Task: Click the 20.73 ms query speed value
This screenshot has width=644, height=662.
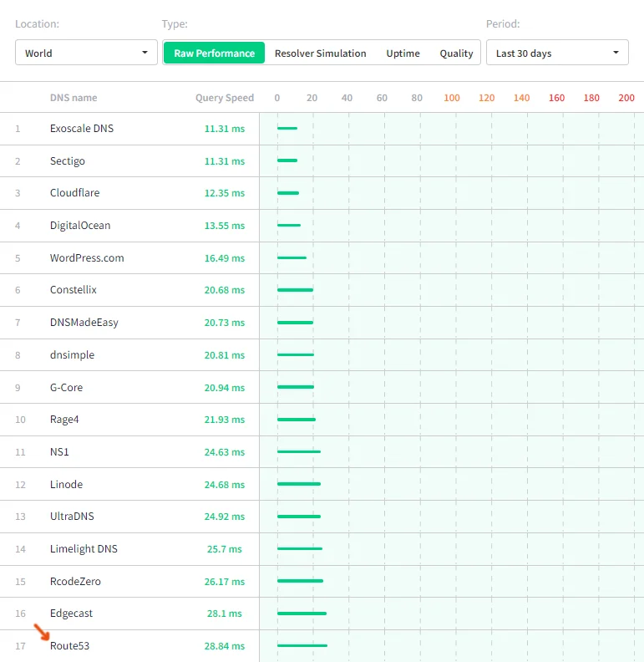Action: pos(225,323)
